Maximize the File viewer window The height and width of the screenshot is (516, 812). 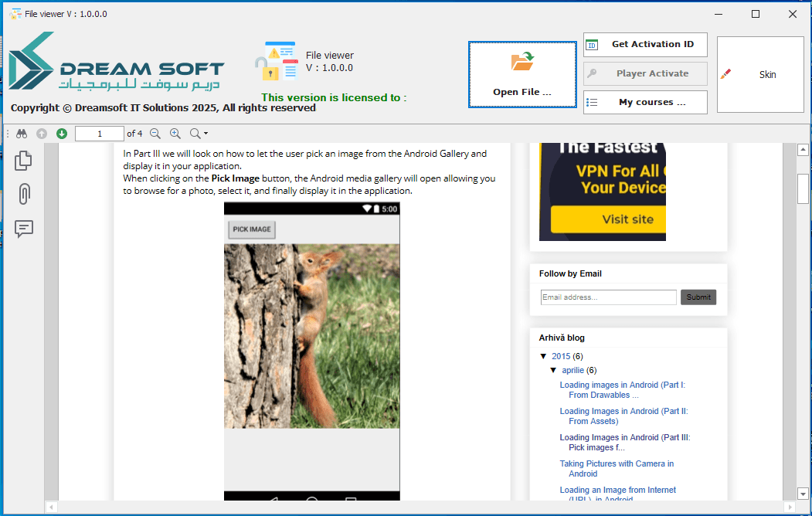click(x=756, y=14)
